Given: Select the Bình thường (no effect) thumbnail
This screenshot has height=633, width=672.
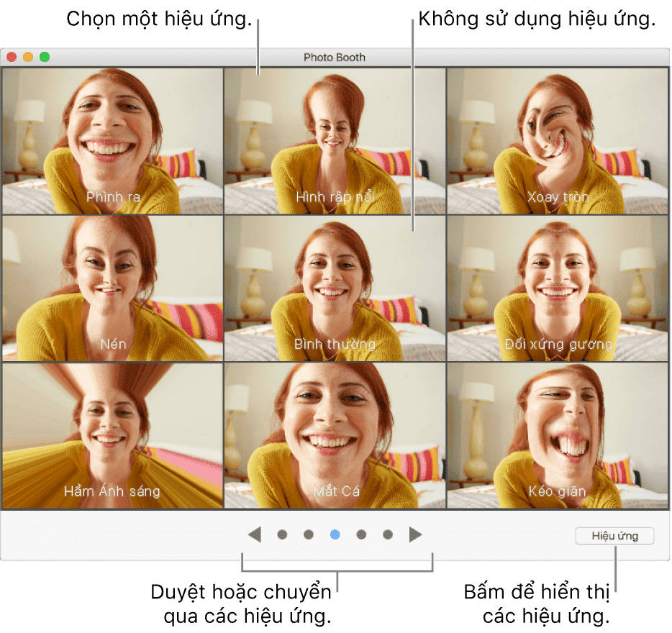Looking at the screenshot, I should coord(335,288).
